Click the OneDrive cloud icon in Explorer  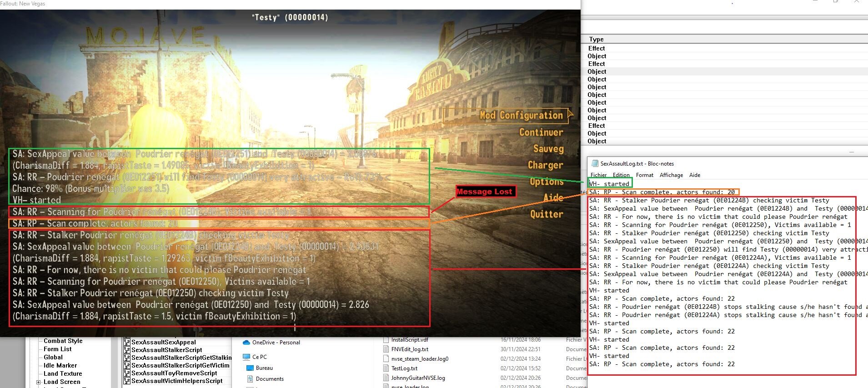tap(246, 343)
